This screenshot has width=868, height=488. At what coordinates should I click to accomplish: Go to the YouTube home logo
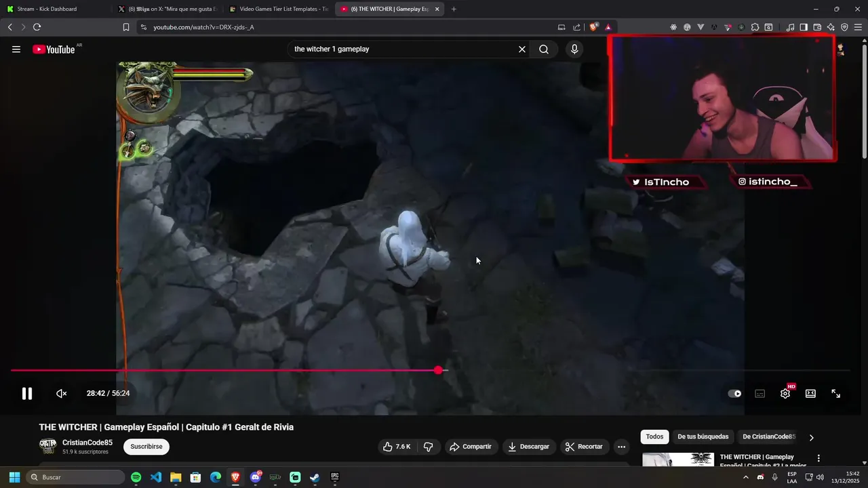(x=54, y=49)
